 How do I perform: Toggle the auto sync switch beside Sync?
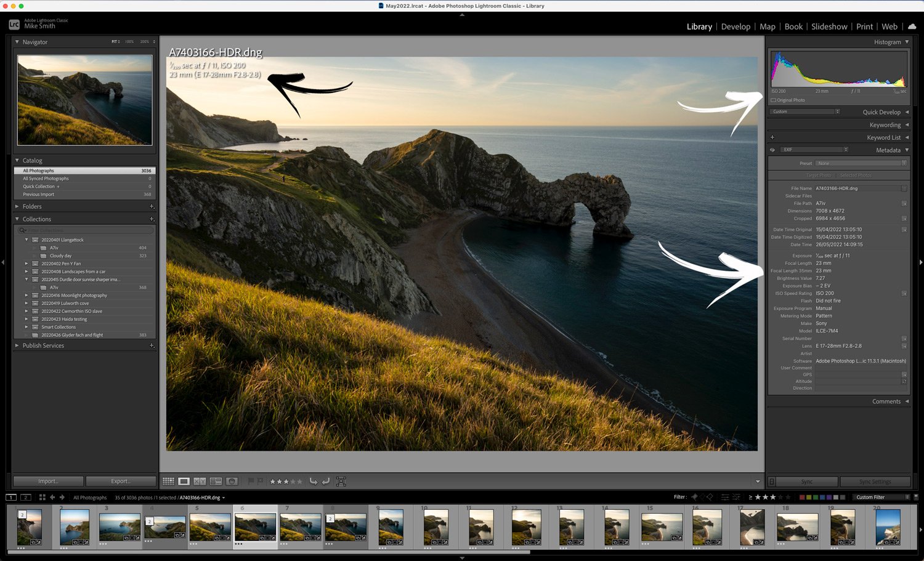tap(772, 482)
